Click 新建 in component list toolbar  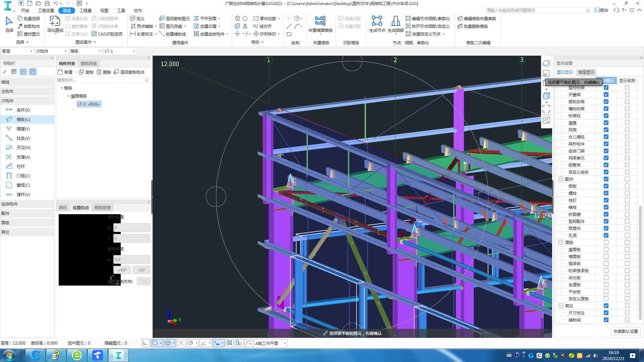point(65,72)
